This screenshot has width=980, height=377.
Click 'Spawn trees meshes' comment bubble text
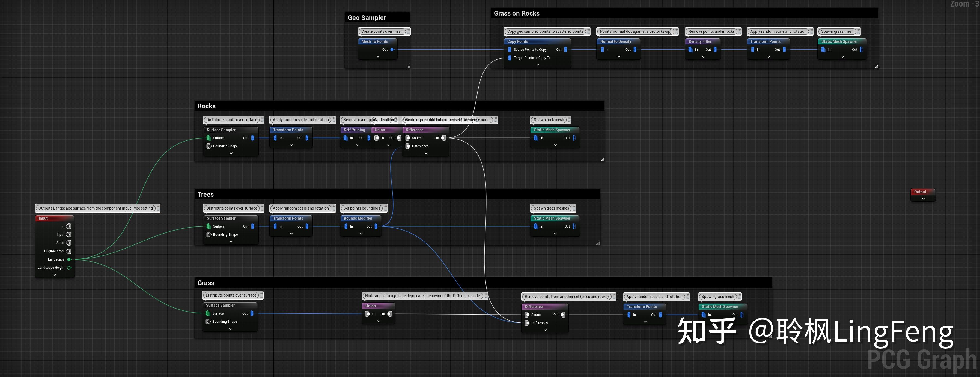[551, 208]
